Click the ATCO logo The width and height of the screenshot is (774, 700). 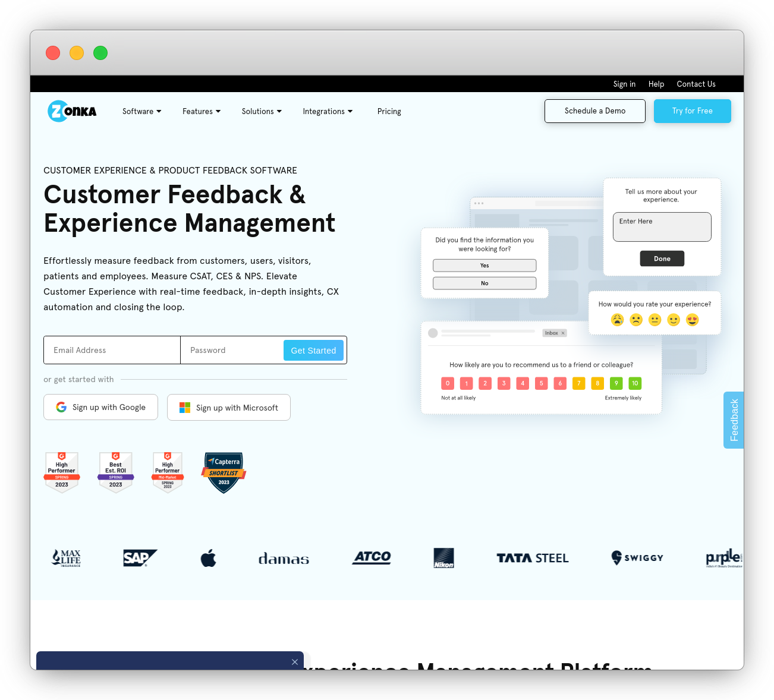(x=372, y=557)
